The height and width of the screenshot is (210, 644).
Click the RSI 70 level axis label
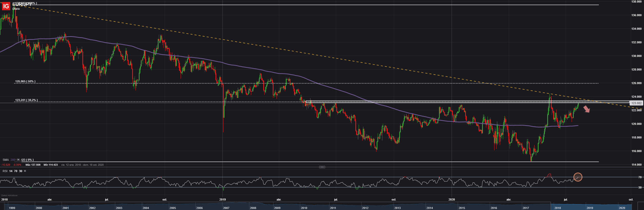coord(640,177)
